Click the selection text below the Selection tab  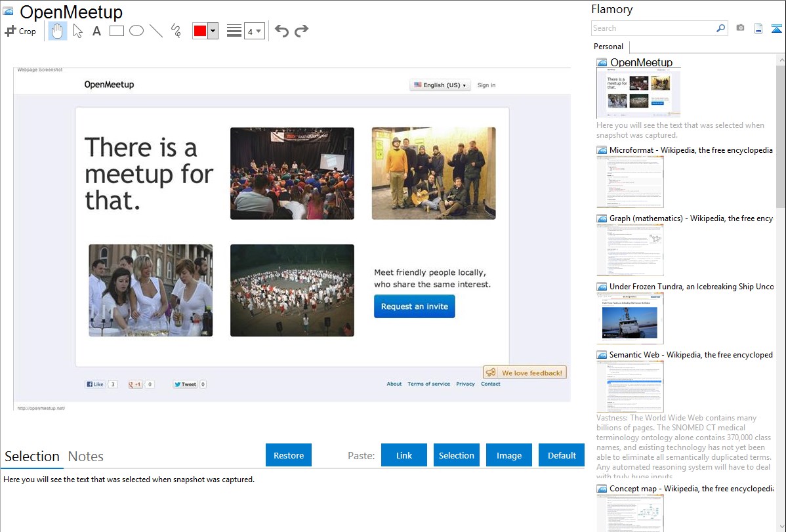(x=129, y=480)
